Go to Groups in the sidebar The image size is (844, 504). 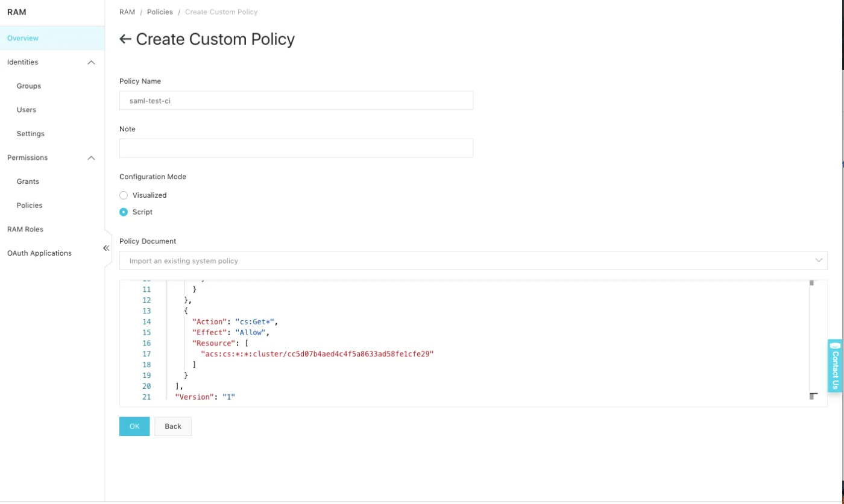coord(29,86)
